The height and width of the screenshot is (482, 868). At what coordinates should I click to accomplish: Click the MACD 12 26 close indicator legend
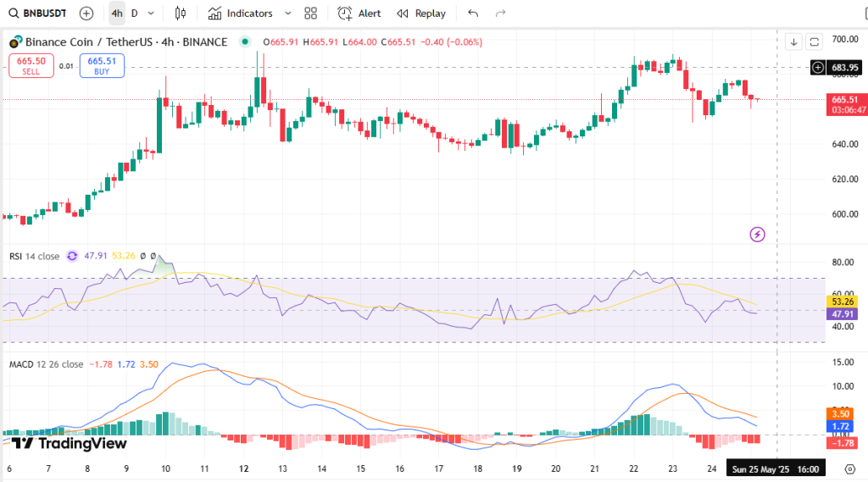[x=46, y=365]
